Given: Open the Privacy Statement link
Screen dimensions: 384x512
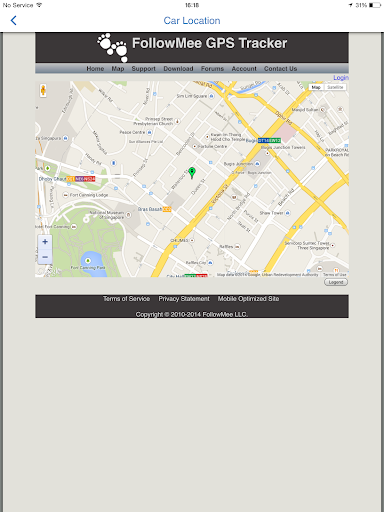Looking at the screenshot, I should tap(184, 299).
